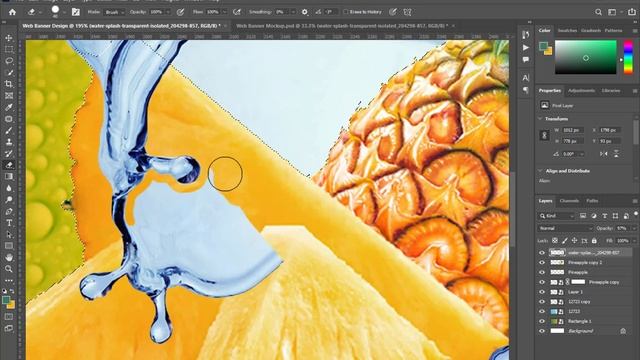Viewport: 640px width, 360px height.
Task: Open the layer blend mode Normal dropdown
Action: coord(565,228)
